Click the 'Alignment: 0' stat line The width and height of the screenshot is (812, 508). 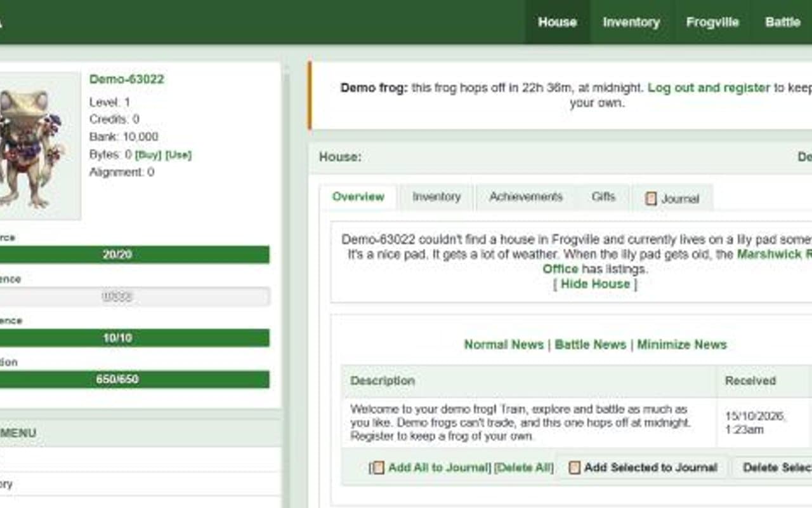pos(122,172)
